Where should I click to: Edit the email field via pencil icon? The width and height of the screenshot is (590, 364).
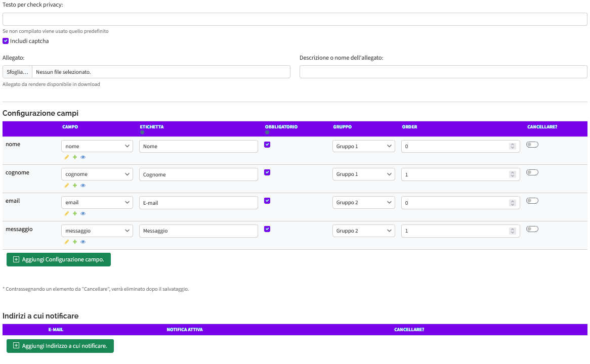67,213
